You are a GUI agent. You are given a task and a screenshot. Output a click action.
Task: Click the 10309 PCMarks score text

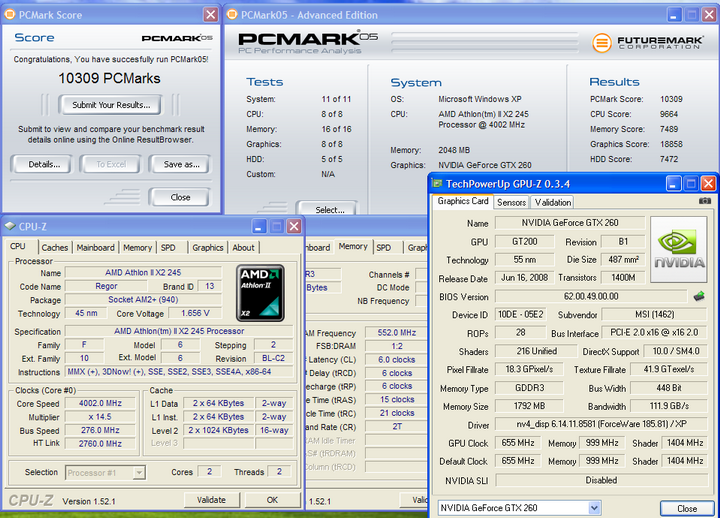pyautogui.click(x=109, y=79)
